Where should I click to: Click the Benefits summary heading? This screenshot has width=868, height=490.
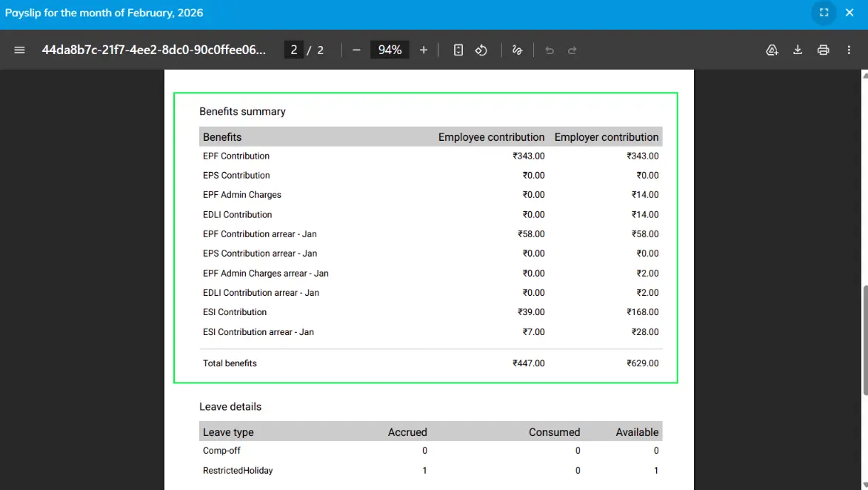(x=242, y=111)
